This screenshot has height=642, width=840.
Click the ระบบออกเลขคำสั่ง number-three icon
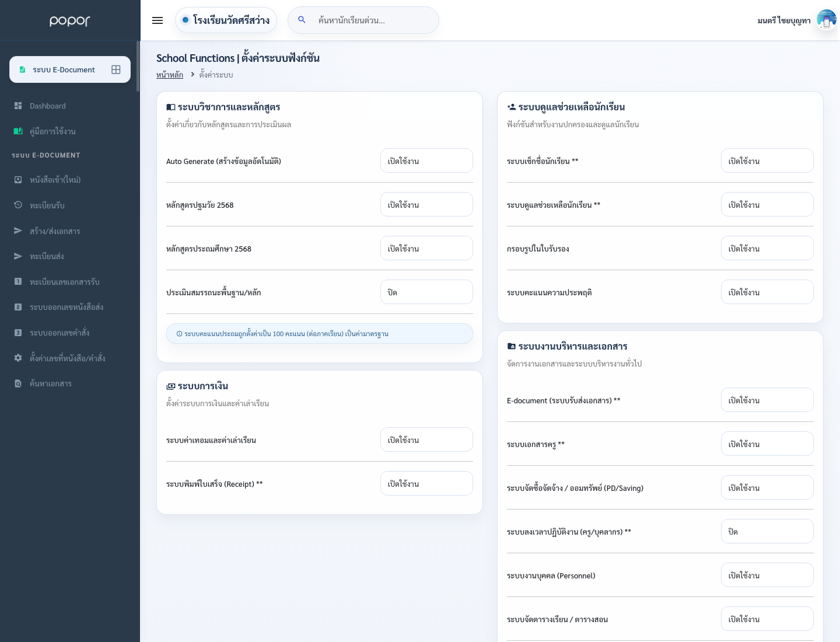point(18,333)
